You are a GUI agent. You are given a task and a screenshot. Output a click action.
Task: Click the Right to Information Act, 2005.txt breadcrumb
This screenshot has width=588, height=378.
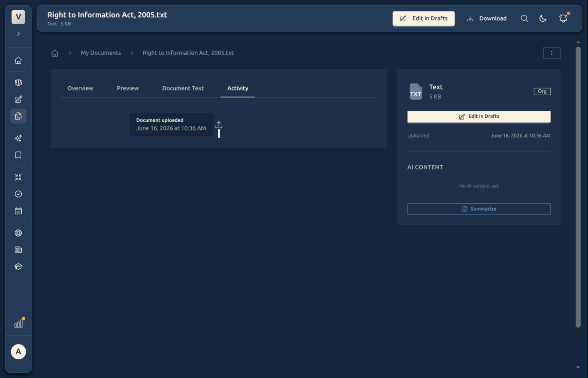pyautogui.click(x=188, y=53)
